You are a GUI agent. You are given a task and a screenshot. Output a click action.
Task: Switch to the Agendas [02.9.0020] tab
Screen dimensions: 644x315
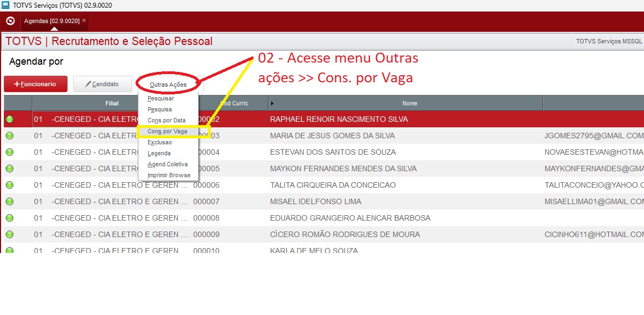(x=52, y=21)
